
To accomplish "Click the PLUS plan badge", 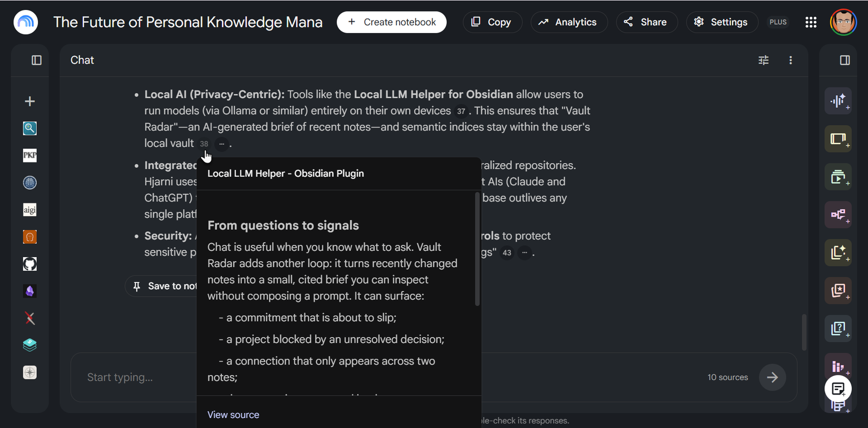I will [x=778, y=22].
